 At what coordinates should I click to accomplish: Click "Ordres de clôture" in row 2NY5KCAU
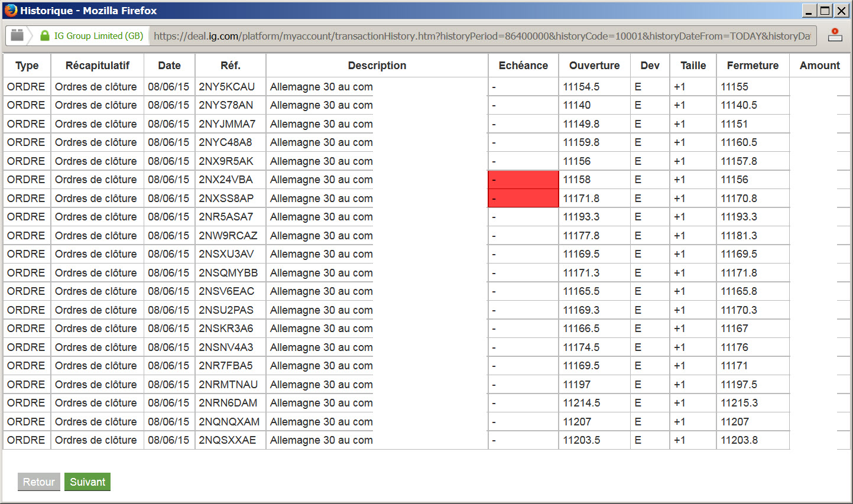tap(96, 87)
